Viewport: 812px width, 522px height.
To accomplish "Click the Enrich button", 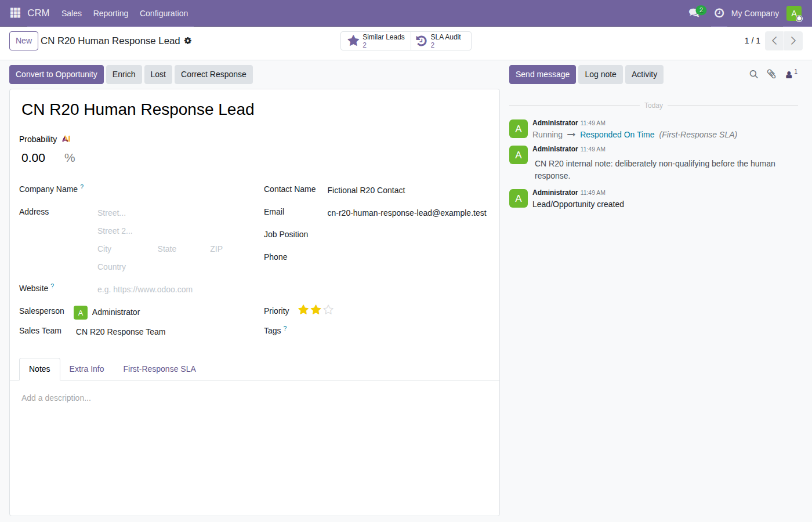I will pyautogui.click(x=124, y=74).
